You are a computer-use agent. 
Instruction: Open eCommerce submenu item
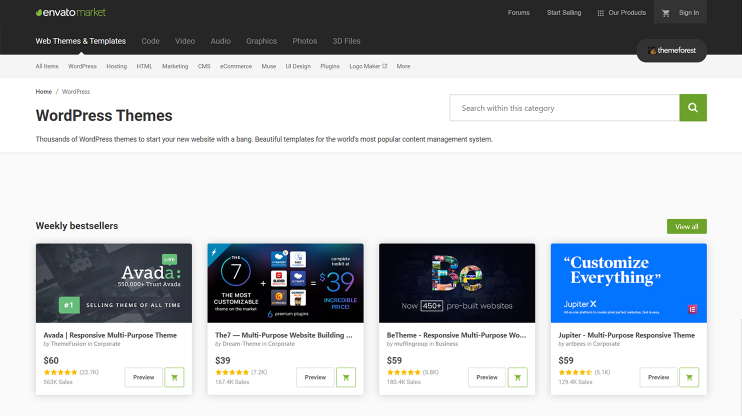click(236, 66)
